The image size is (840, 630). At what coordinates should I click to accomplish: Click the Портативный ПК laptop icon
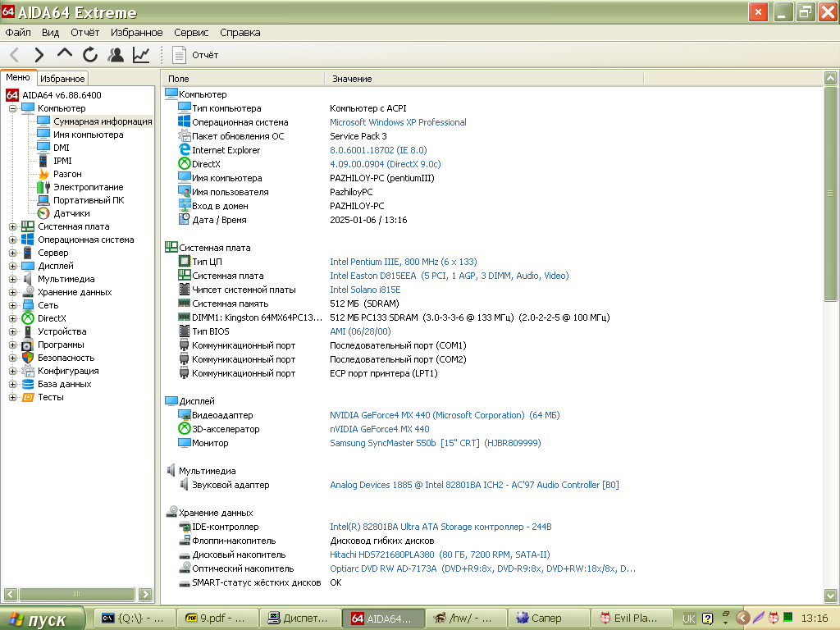(43, 200)
